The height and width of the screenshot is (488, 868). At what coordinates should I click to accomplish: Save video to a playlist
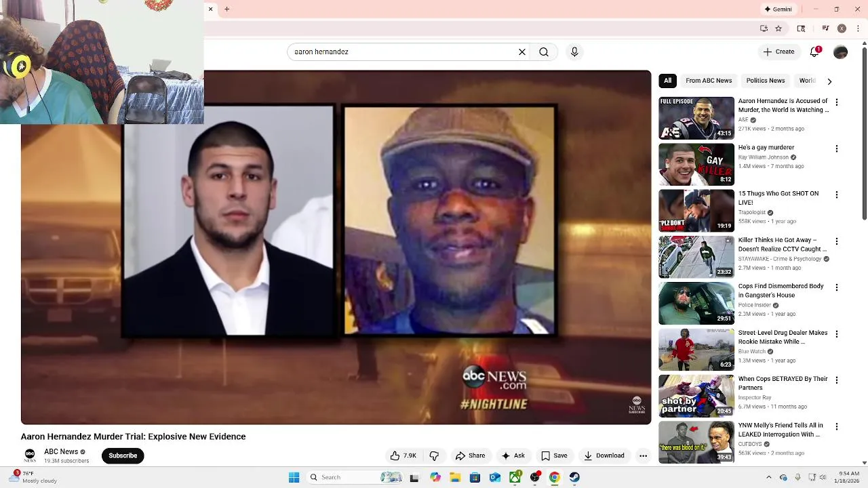(x=554, y=455)
